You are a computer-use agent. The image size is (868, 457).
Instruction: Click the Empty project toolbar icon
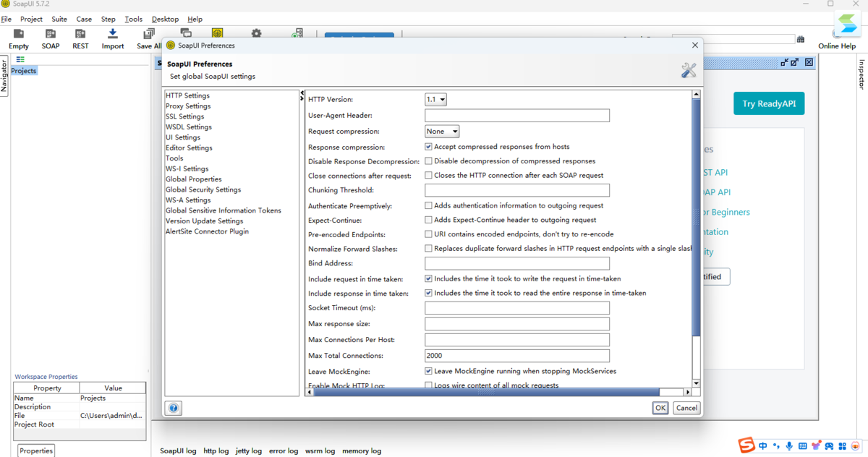[19, 35]
